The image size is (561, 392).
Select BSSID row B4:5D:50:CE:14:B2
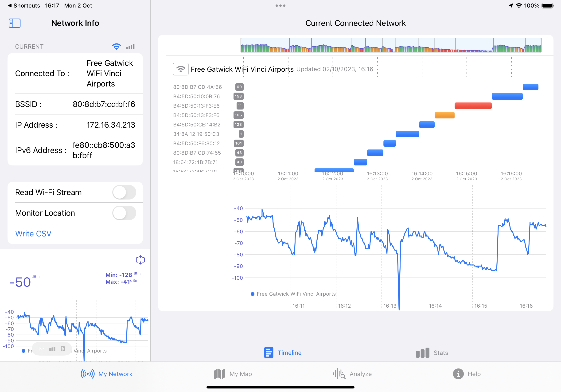tap(197, 125)
